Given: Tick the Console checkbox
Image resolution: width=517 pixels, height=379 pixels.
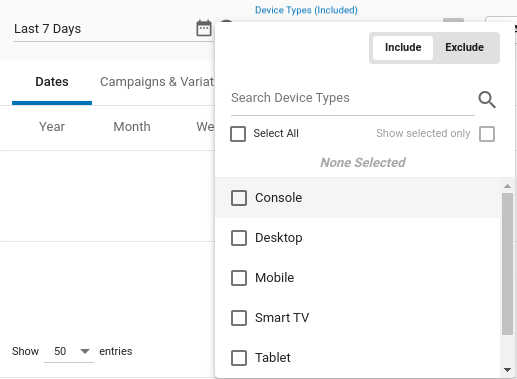Looking at the screenshot, I should [239, 198].
